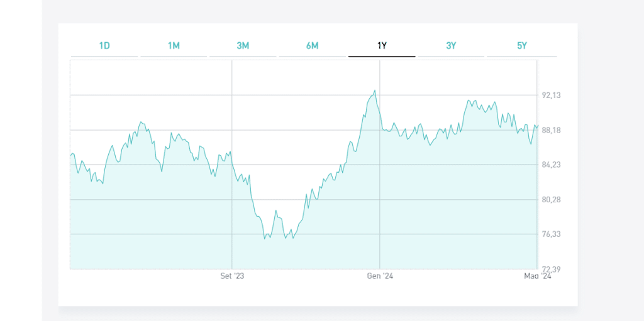The height and width of the screenshot is (321, 644).
Task: Click the 72,39 y-axis value
Action: coord(551,269)
